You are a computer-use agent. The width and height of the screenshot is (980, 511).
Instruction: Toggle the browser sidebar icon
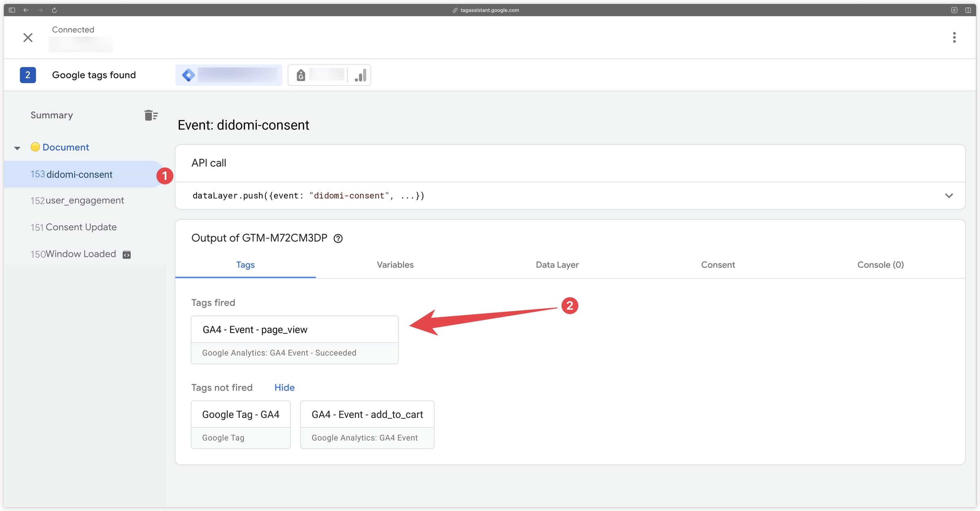[12, 10]
